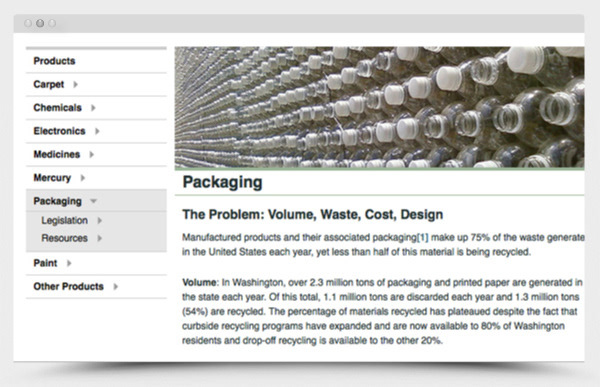Image resolution: width=600 pixels, height=387 pixels.
Task: Open the Electronics product page
Action: click(x=59, y=131)
